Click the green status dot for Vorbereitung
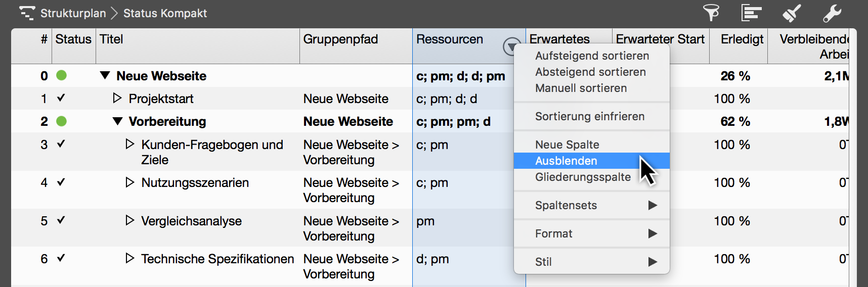 pyautogui.click(x=61, y=121)
